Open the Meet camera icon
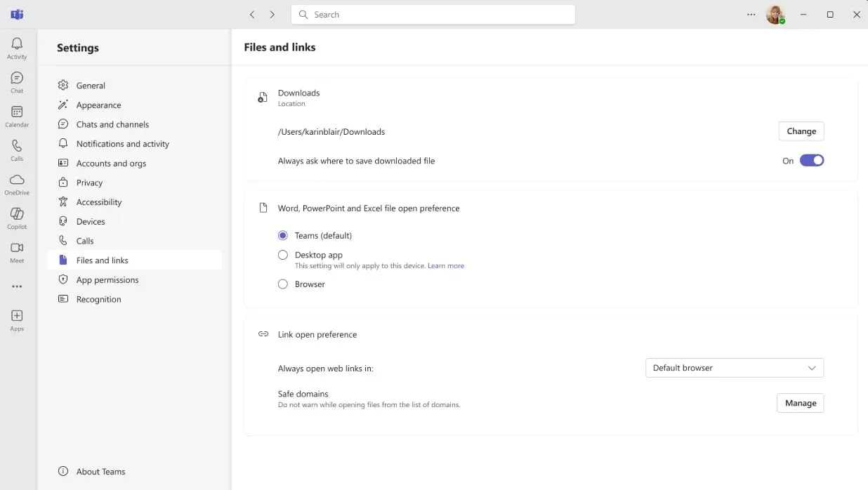The width and height of the screenshot is (868, 490). pyautogui.click(x=17, y=248)
